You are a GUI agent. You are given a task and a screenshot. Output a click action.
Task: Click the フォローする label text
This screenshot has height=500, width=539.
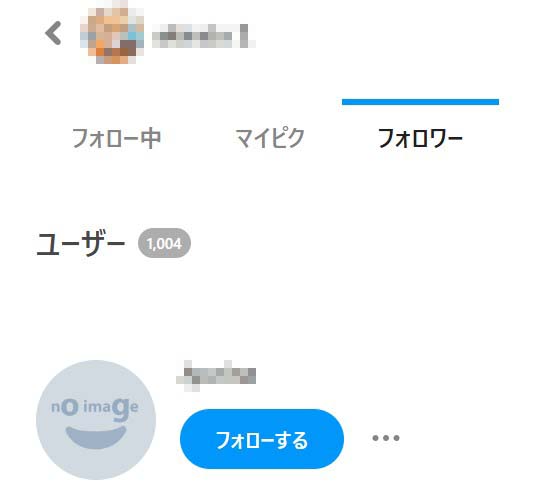click(262, 440)
